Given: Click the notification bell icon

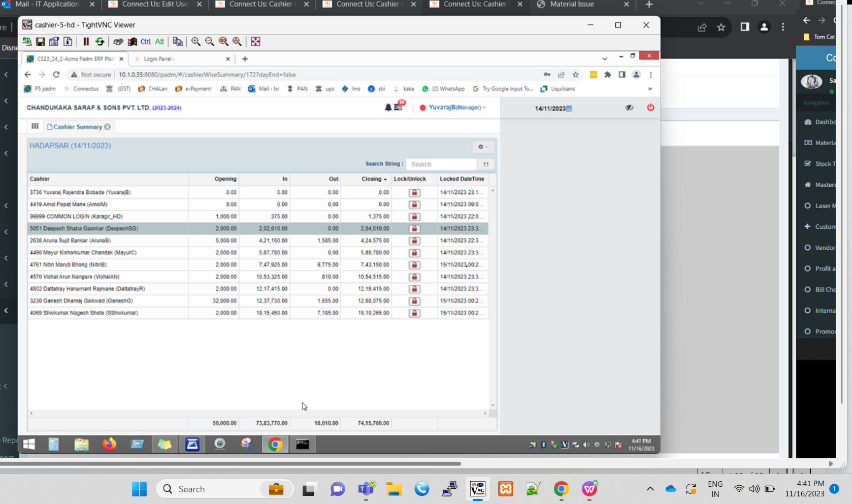Looking at the screenshot, I should [388, 108].
